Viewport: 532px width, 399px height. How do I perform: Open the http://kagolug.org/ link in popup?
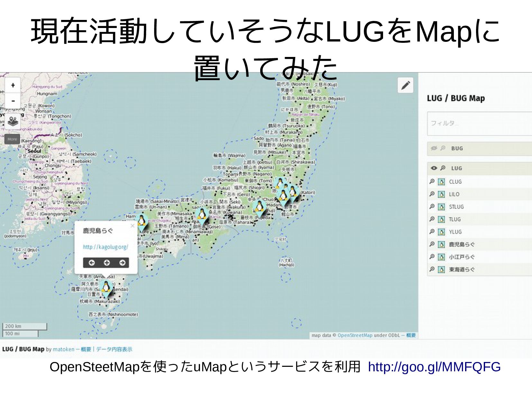point(105,247)
